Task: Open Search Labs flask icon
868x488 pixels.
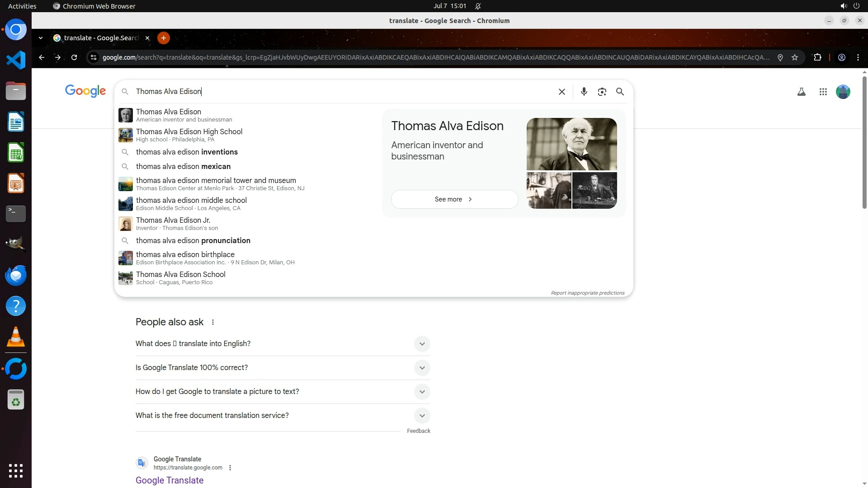Action: tap(801, 92)
